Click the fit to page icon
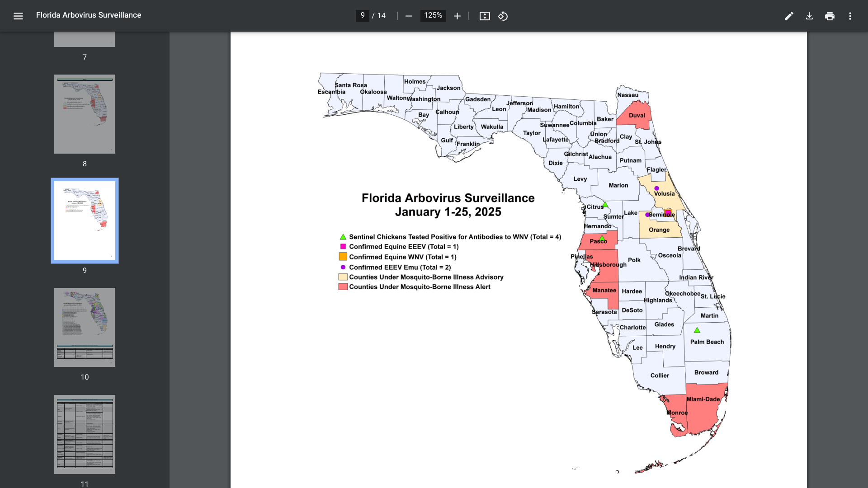The image size is (868, 488). coord(485,16)
